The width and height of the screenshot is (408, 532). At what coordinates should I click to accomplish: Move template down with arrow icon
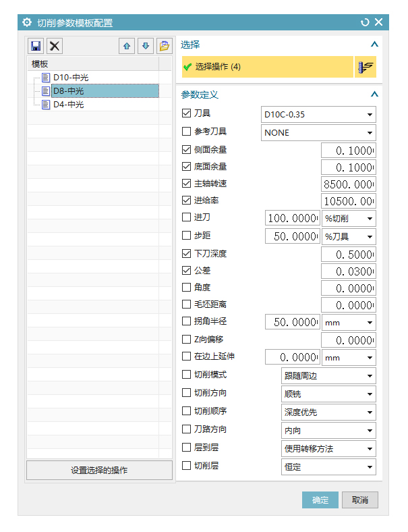[x=145, y=46]
